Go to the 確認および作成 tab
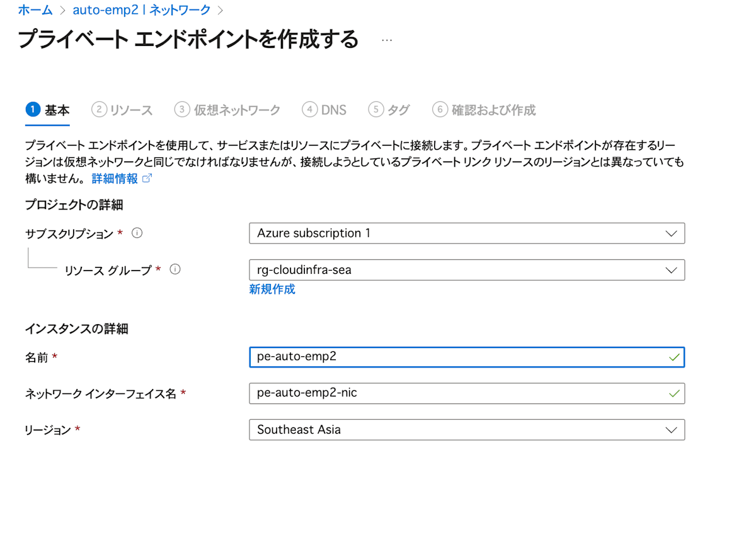The height and width of the screenshot is (547, 756). pyautogui.click(x=493, y=109)
